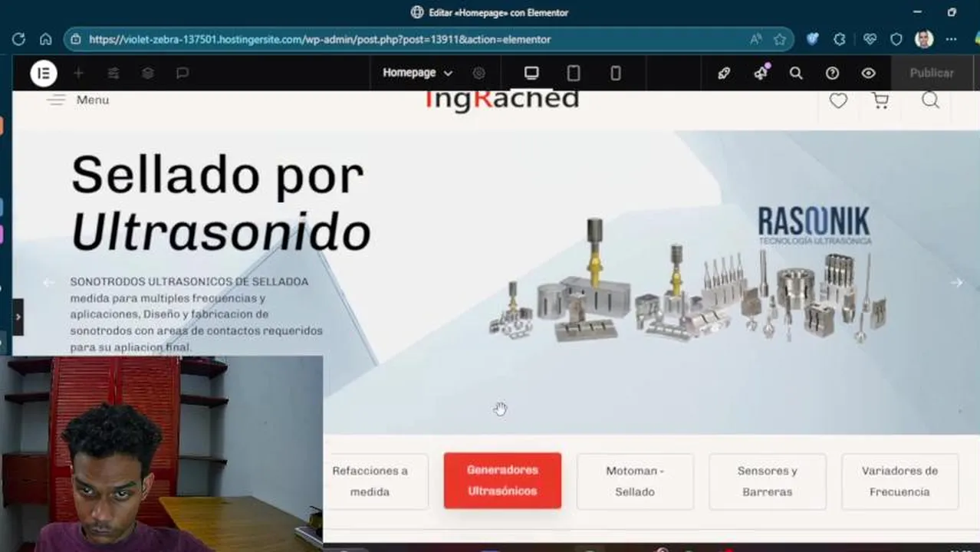Viewport: 980px width, 552px height.
Task: Open the Structure layers icon
Action: pyautogui.click(x=148, y=73)
